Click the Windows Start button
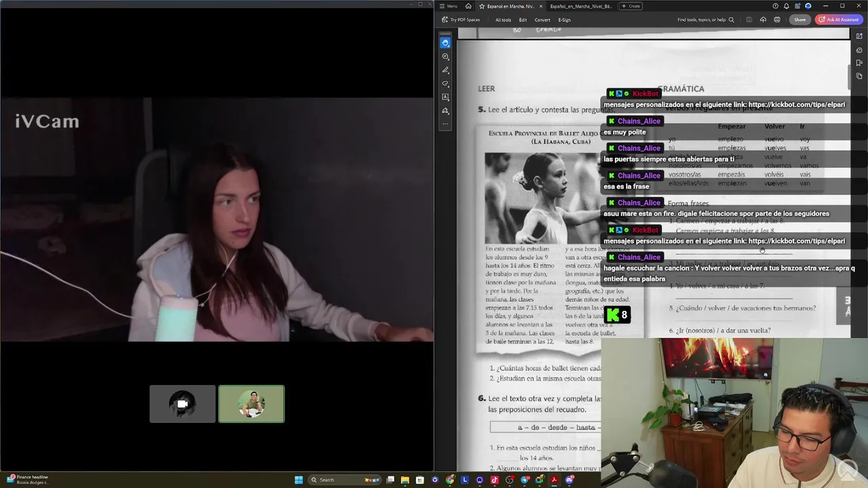The image size is (868, 488). 299,480
